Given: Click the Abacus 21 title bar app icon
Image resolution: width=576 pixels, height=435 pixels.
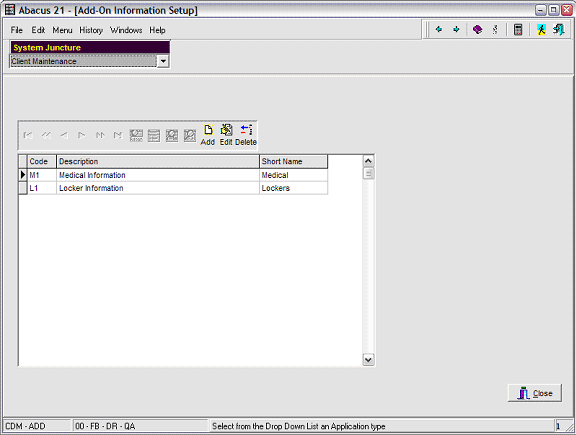Looking at the screenshot, I should [x=10, y=10].
